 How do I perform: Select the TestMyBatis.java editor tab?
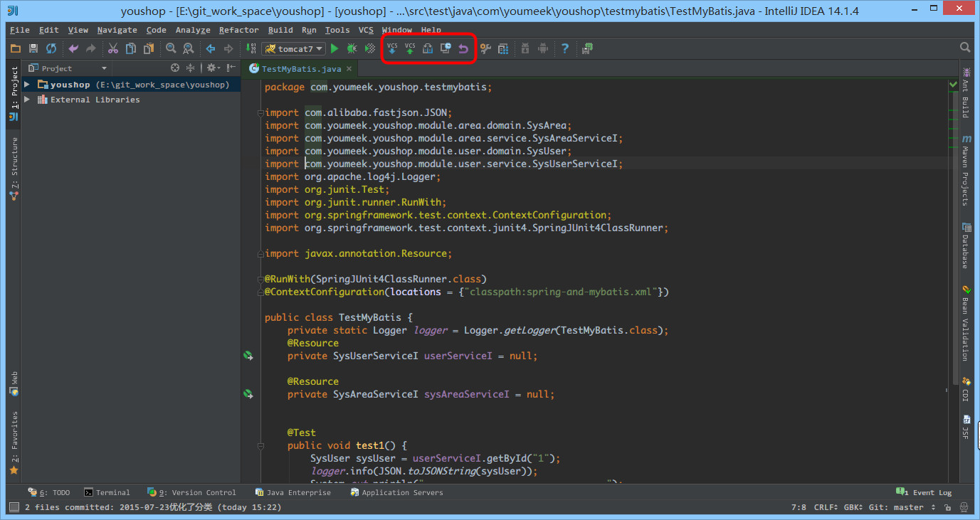[x=300, y=69]
